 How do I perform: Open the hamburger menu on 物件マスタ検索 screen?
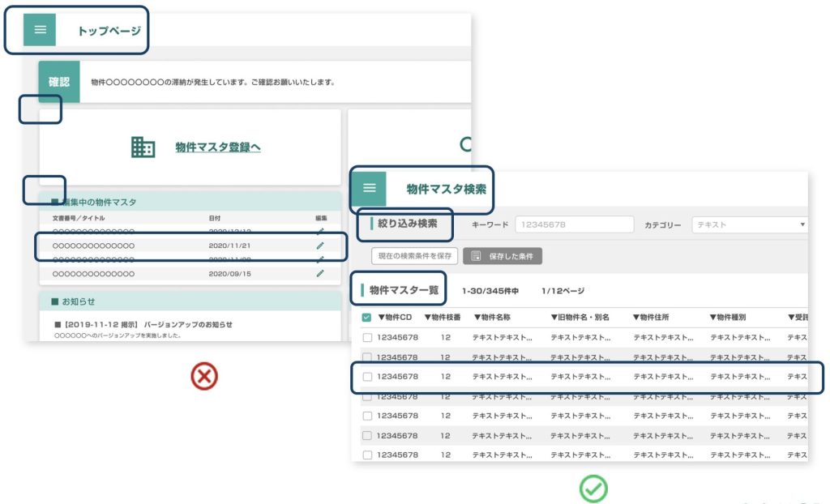tap(370, 187)
